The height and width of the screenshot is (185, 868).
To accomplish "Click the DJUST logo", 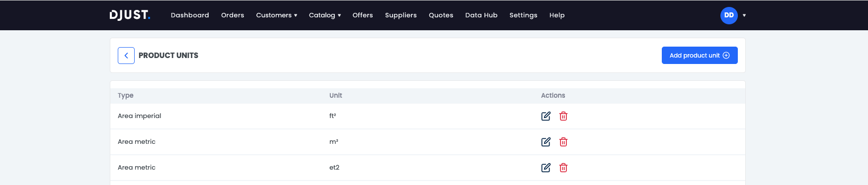I will coord(130,15).
